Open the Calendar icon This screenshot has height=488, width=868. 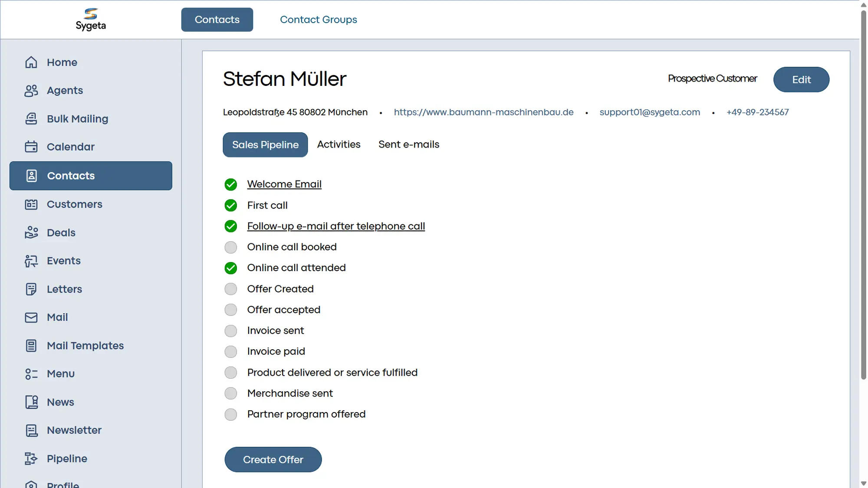[x=31, y=147]
